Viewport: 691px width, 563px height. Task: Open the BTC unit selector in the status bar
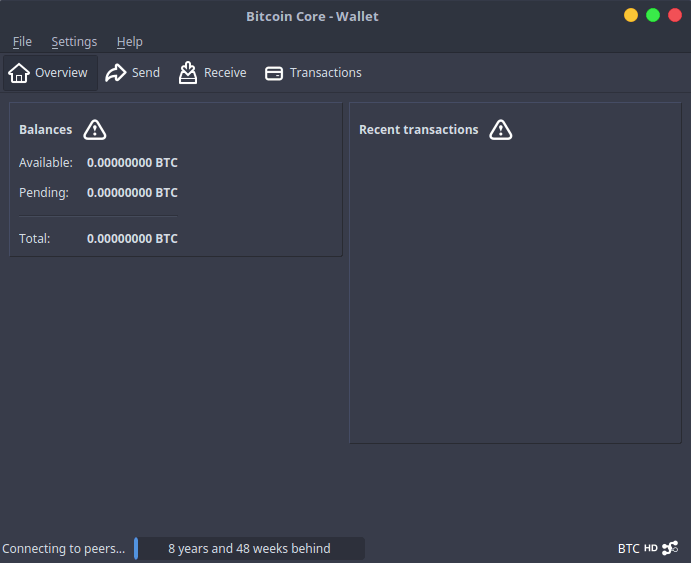click(628, 548)
